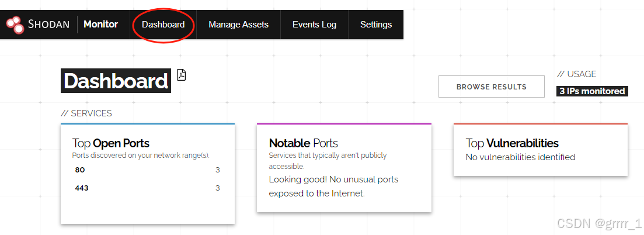Image resolution: width=644 pixels, height=235 pixels.
Task: Select the 3 IPs monitored badge
Action: click(x=592, y=91)
